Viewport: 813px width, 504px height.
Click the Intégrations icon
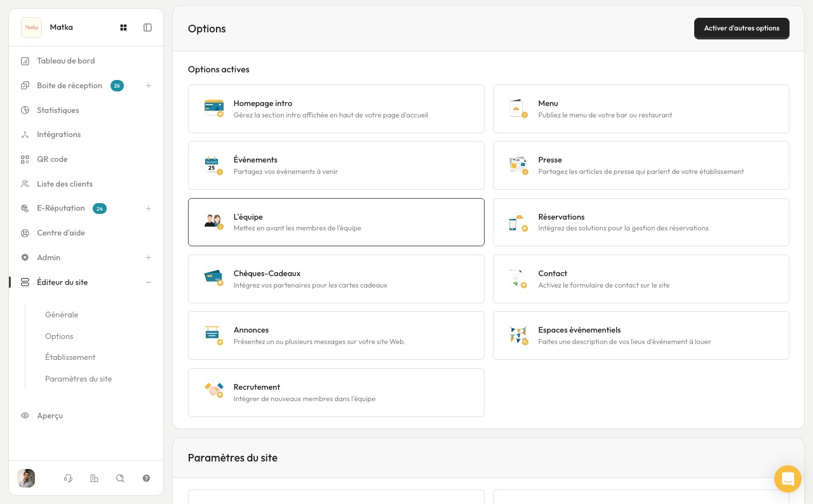point(25,135)
